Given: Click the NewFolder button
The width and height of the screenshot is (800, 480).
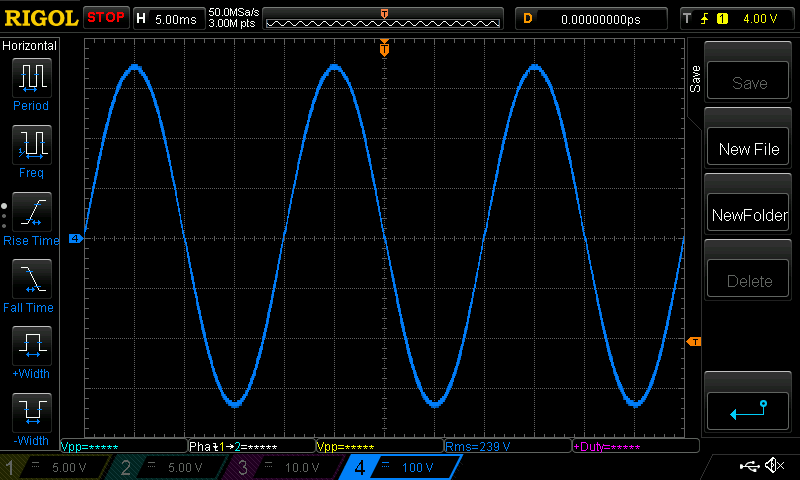Looking at the screenshot, I should click(749, 215).
